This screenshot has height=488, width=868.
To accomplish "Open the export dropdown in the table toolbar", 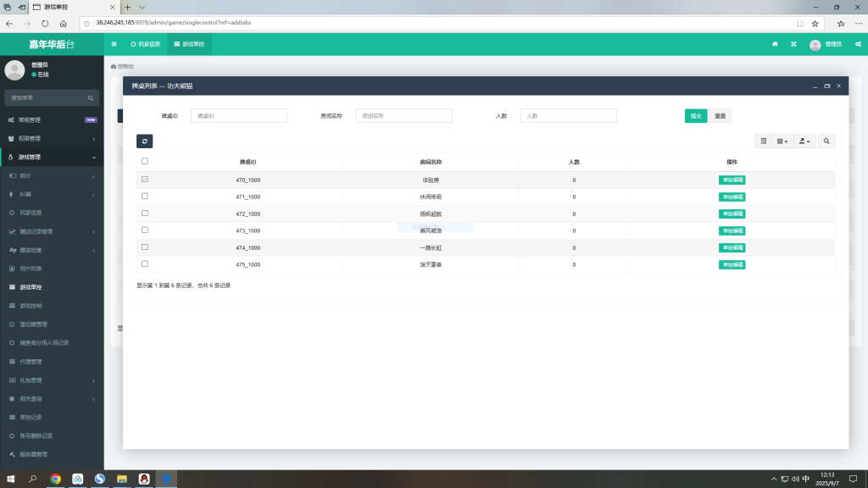I will [x=805, y=141].
